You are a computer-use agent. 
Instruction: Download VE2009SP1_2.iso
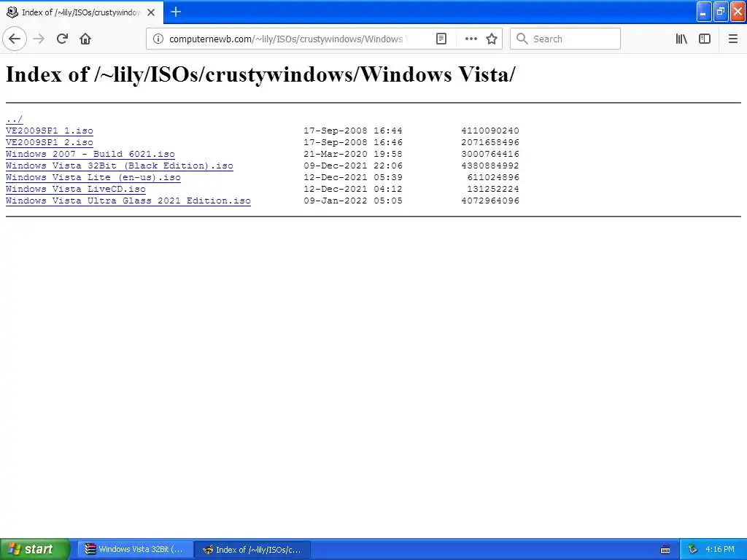50,142
